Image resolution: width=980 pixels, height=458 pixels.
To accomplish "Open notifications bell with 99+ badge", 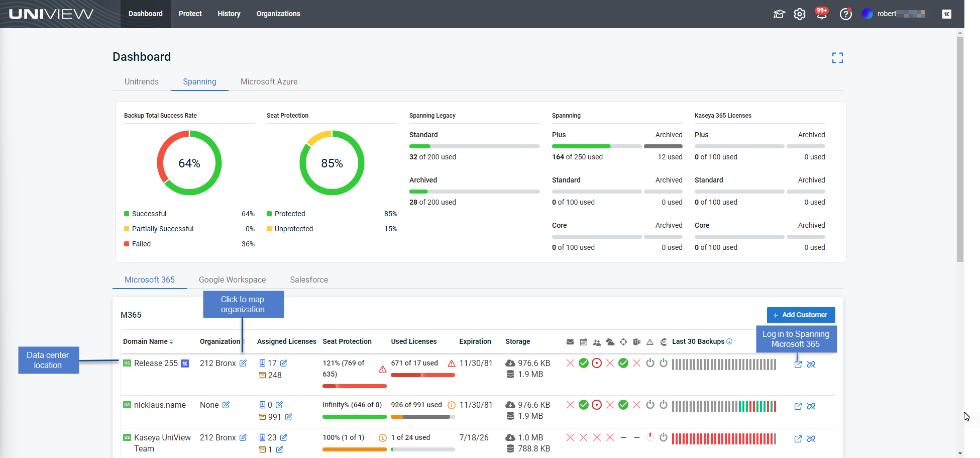I will click(822, 14).
